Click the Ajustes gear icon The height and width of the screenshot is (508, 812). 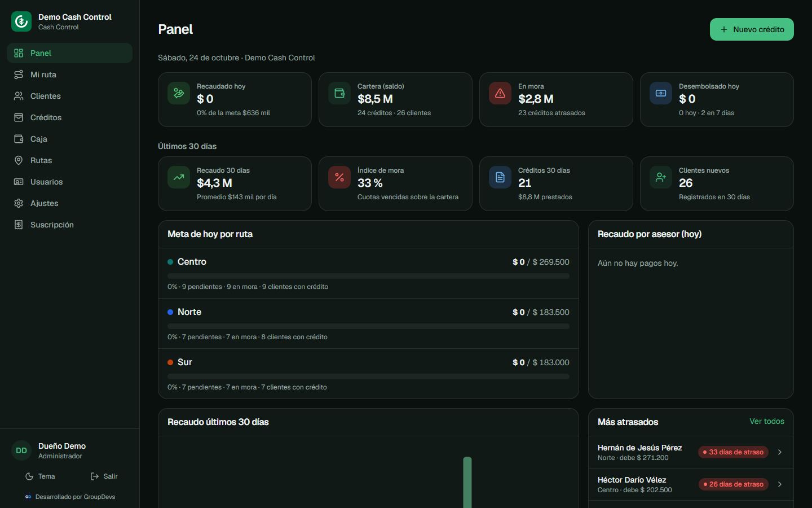point(19,203)
